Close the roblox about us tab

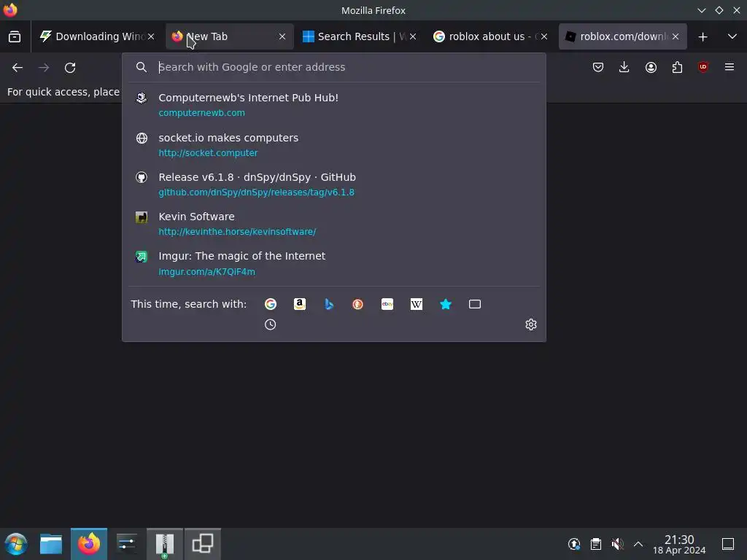point(544,36)
